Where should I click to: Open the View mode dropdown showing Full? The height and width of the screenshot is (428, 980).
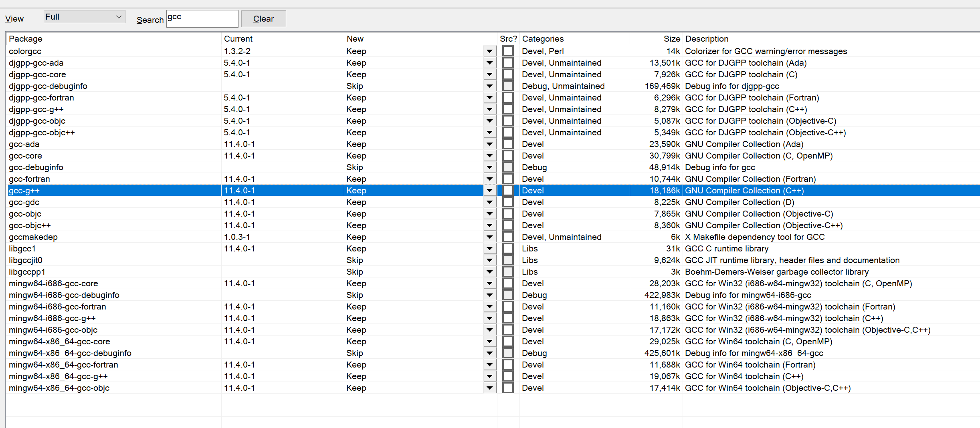coord(84,17)
